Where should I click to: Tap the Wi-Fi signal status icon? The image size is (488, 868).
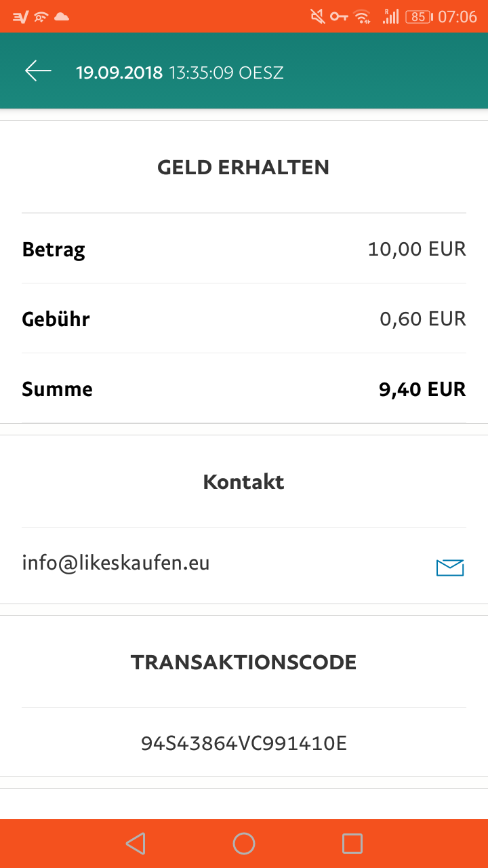click(x=363, y=16)
